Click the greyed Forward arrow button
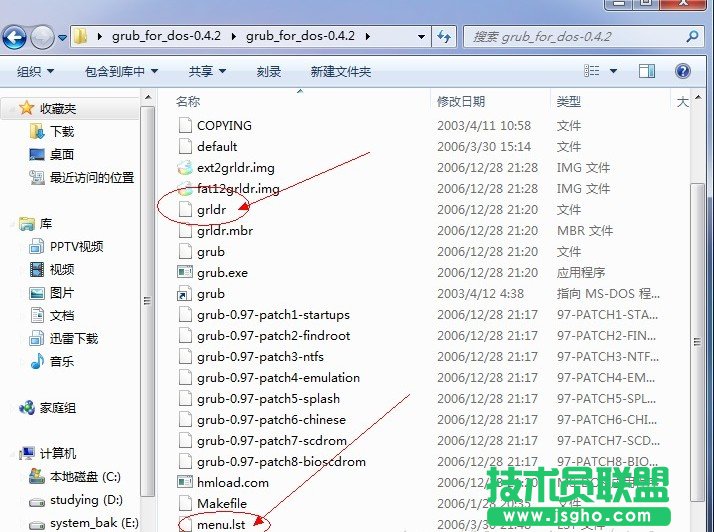This screenshot has width=714, height=532. (42, 37)
